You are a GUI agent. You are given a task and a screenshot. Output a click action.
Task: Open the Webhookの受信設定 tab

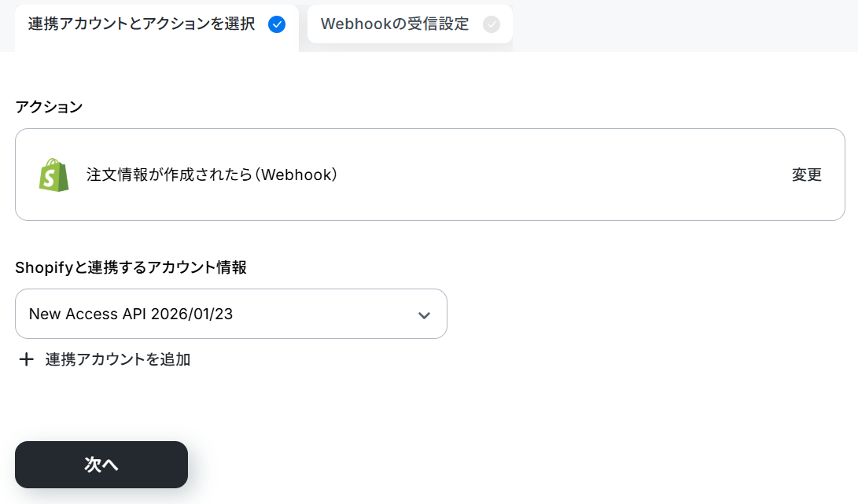coord(410,24)
